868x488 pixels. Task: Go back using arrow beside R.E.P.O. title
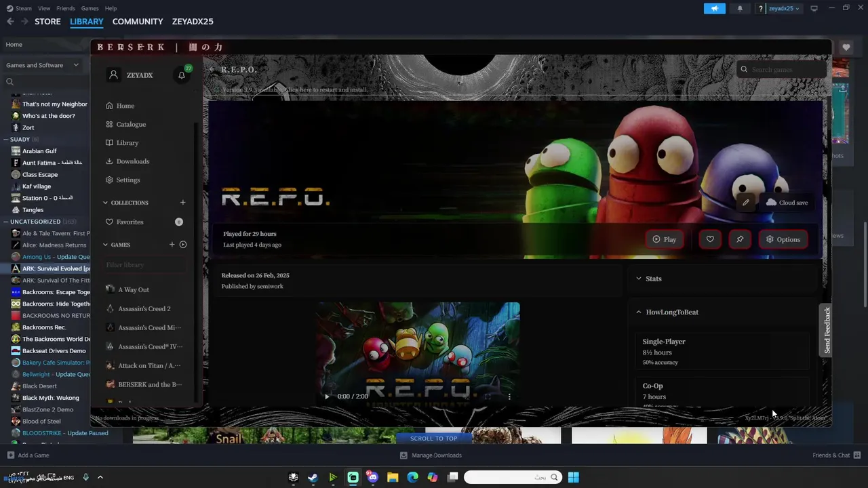coord(212,70)
